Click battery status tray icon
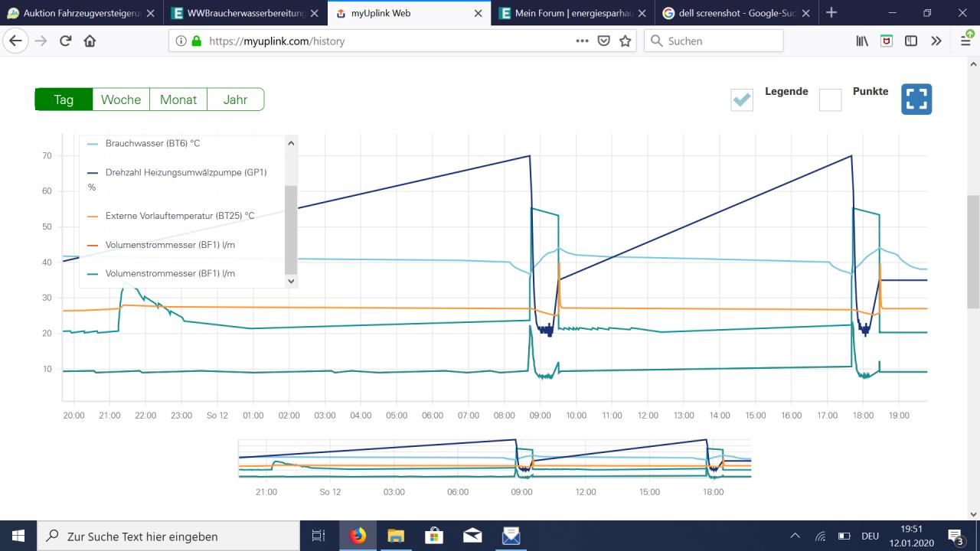The width and height of the screenshot is (980, 551). [x=844, y=536]
